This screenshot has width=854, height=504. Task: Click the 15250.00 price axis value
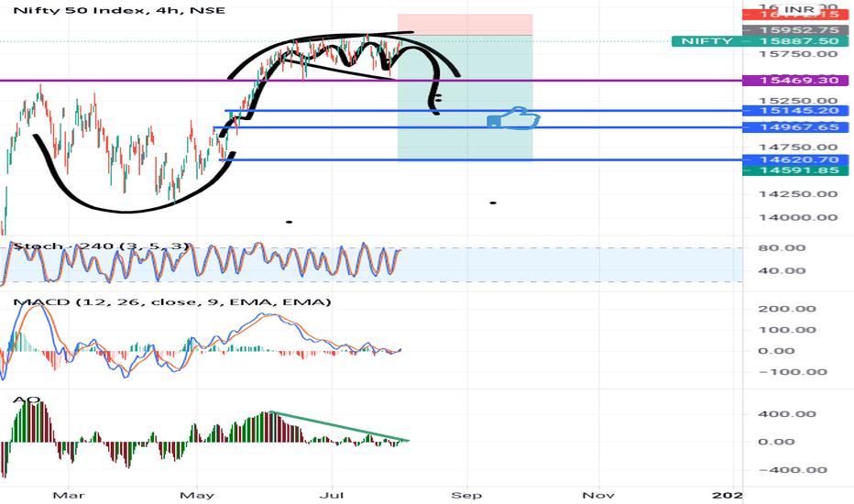coord(799,101)
